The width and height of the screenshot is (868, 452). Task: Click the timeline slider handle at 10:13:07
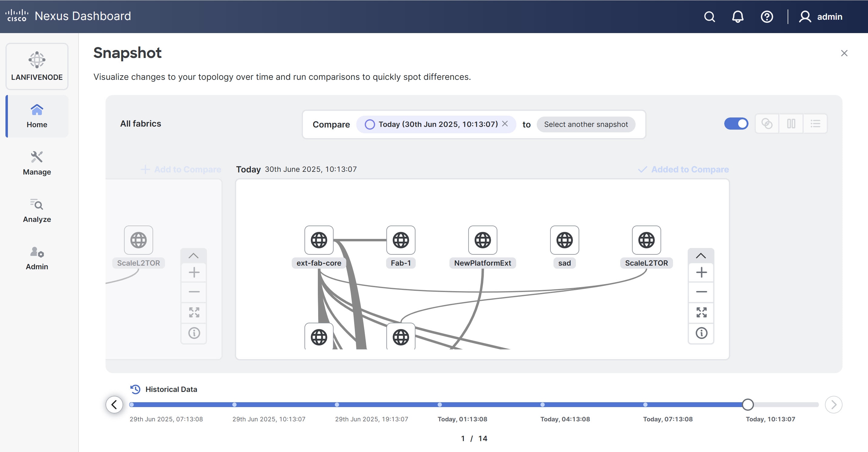748,404
